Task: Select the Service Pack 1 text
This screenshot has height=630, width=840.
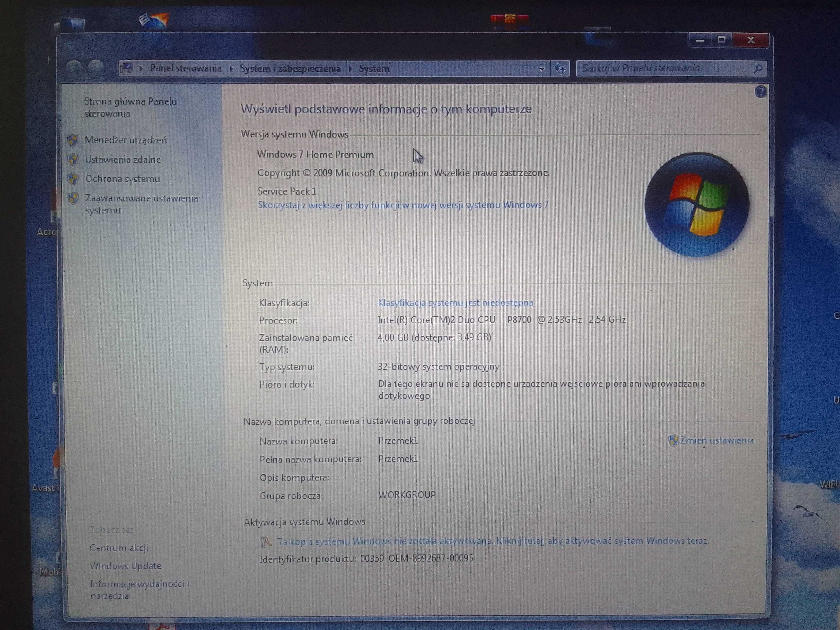Action: tap(287, 191)
